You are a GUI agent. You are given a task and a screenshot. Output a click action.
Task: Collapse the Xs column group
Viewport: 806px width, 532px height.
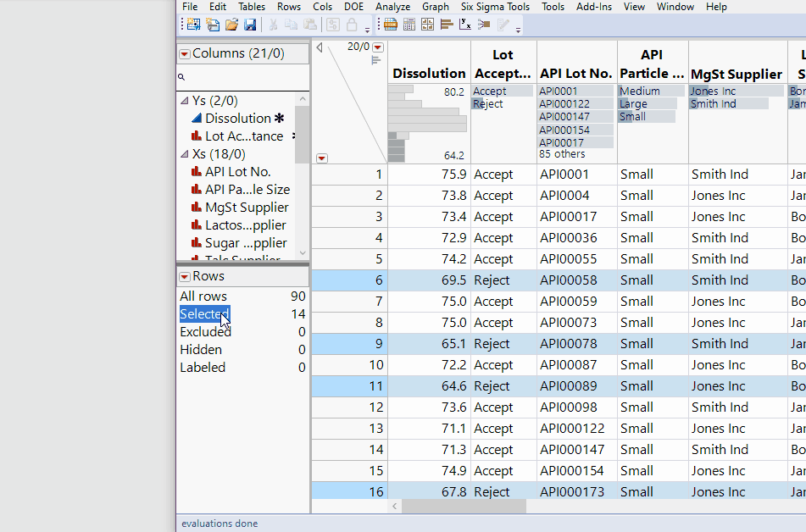tap(185, 154)
